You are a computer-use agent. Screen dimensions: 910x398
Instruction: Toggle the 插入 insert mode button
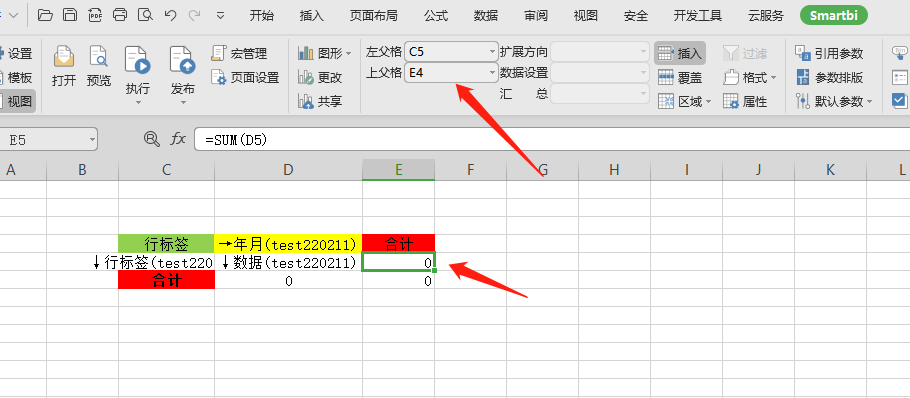tap(680, 53)
